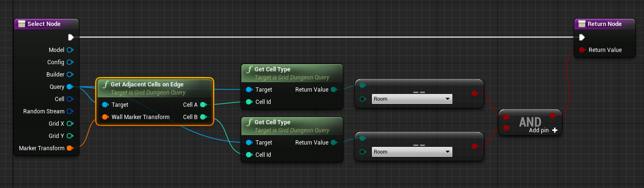The image size is (644, 188).
Task: Click lower equals node second input pin beside Room
Action: (x=362, y=152)
